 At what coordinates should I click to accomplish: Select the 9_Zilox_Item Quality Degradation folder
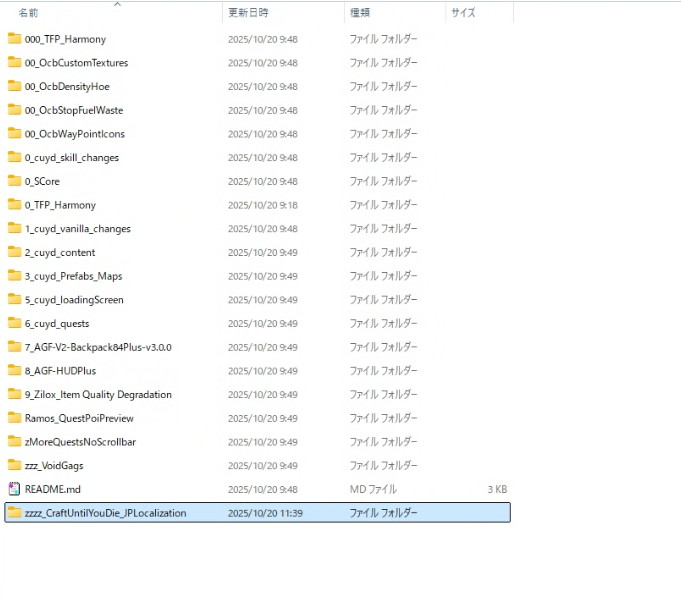point(98,395)
